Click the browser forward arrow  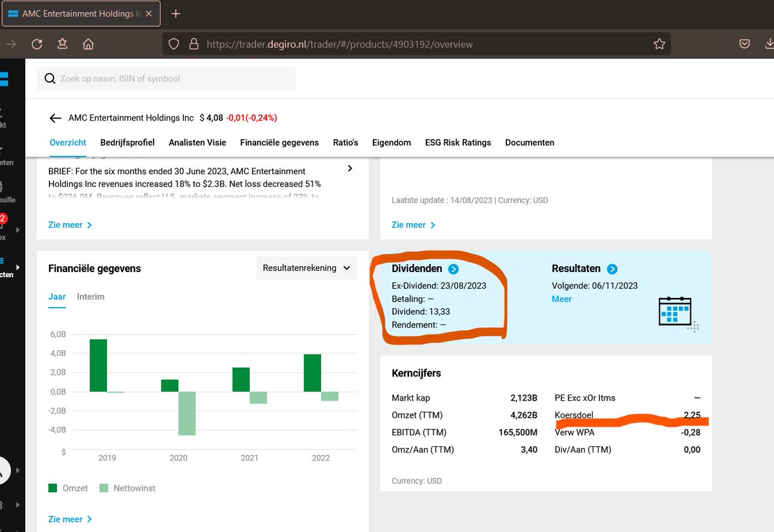(11, 44)
